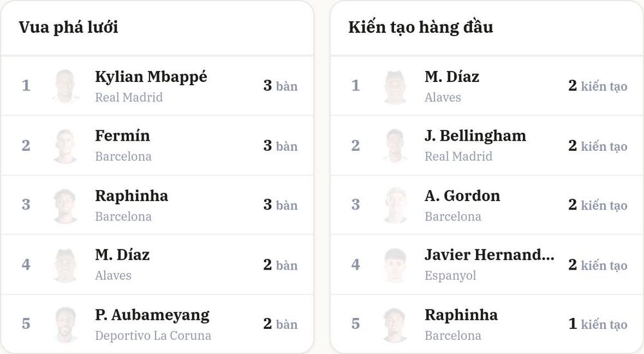Click P. Aubameyang's 2 bàn count

pos(281,324)
